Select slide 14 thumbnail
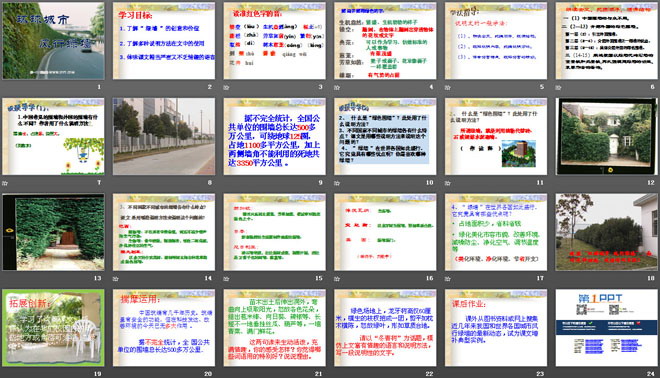This screenshot has height=378, width=660. click(x=164, y=232)
